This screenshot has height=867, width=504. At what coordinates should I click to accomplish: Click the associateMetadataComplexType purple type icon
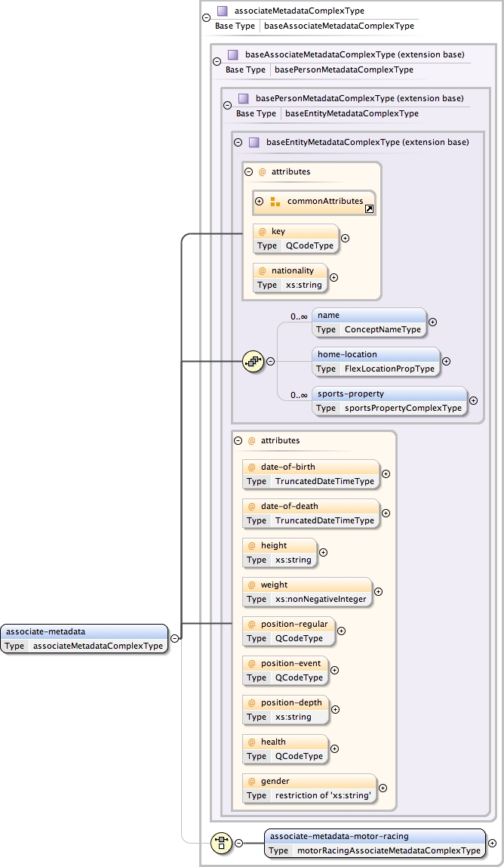click(222, 11)
